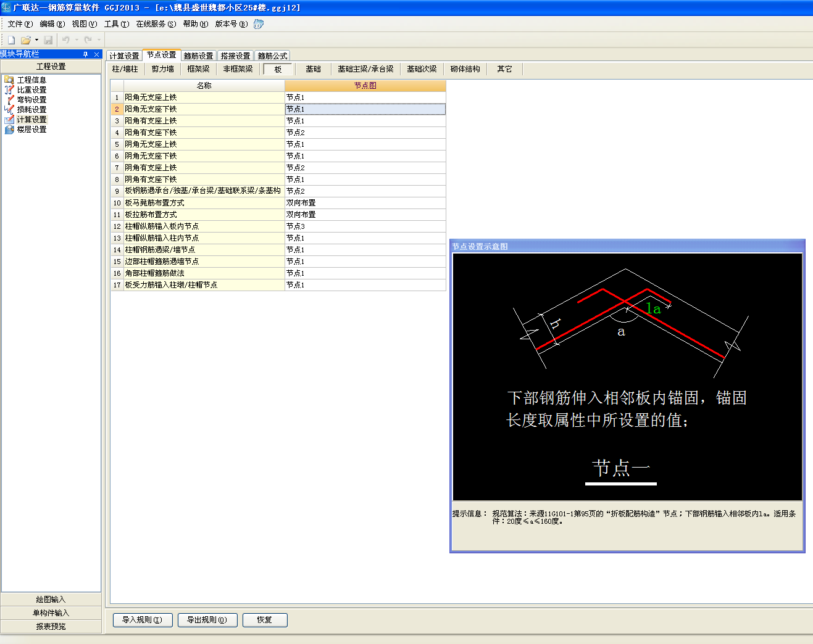Click 节点1 cell for 阳角无支座下铁

click(365, 109)
